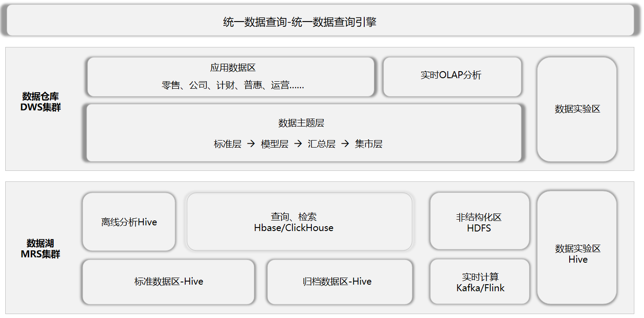This screenshot has height=318, width=644.
Task: Select the 标准数据区-Hive panel
Action: pos(168,282)
